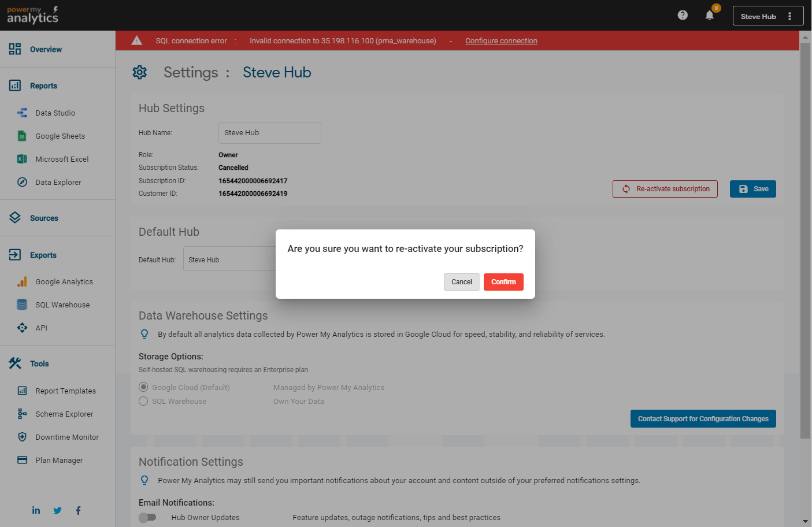This screenshot has width=812, height=527.
Task: Click the Twitter icon in sidebar
Action: tap(57, 510)
